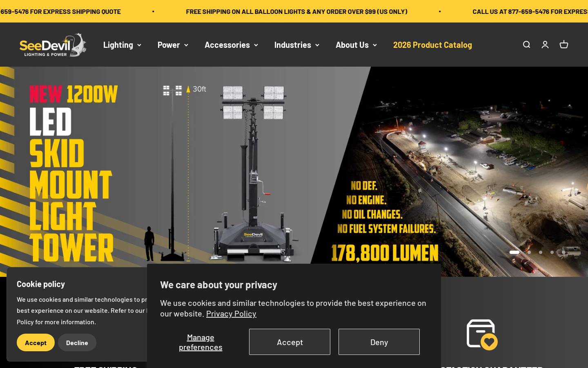Image resolution: width=588 pixels, height=368 pixels.
Task: Select the first active carousel slide indicator
Action: (x=514, y=252)
